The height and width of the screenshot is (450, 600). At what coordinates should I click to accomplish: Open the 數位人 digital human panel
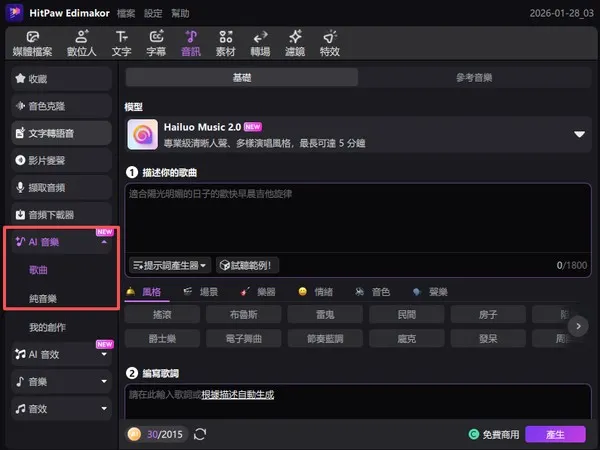82,44
